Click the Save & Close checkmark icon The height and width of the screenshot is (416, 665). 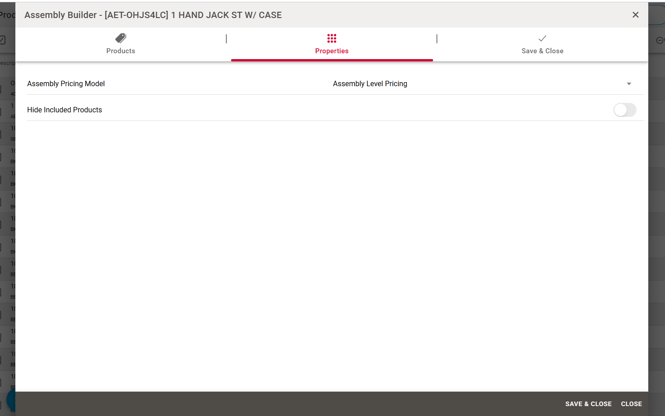[x=542, y=38]
